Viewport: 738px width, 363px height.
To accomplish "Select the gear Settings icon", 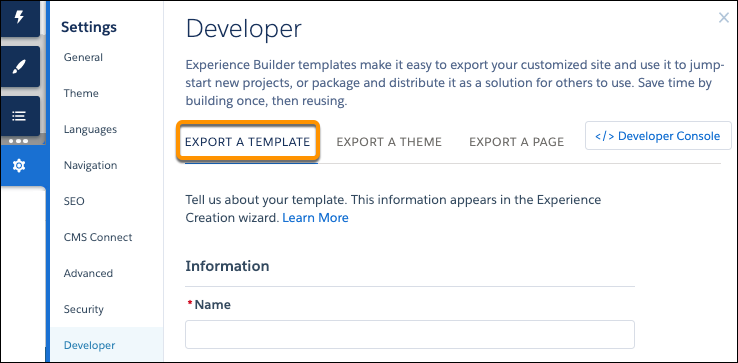I will tap(19, 165).
